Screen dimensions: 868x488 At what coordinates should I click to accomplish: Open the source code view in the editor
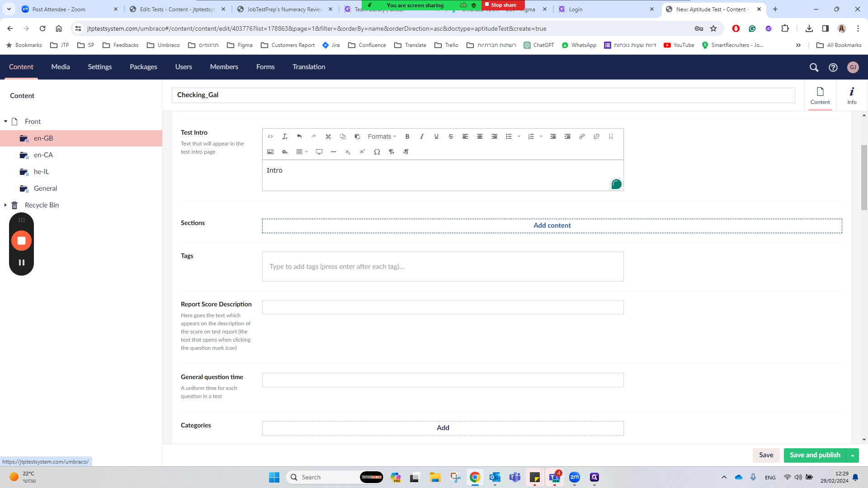point(270,136)
